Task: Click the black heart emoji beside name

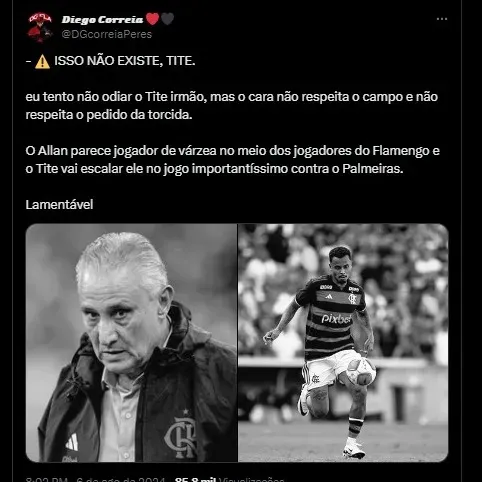Action: [x=168, y=19]
